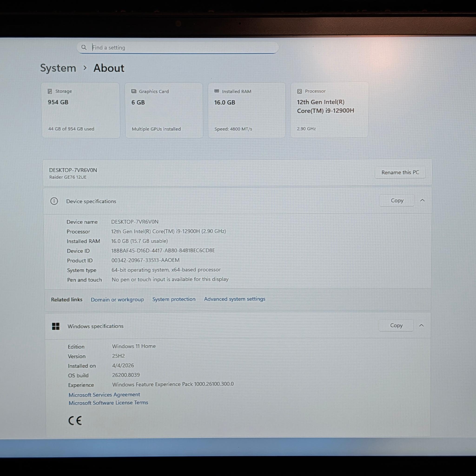Click the search magnifier icon
This screenshot has width=476, height=476.
click(84, 47)
